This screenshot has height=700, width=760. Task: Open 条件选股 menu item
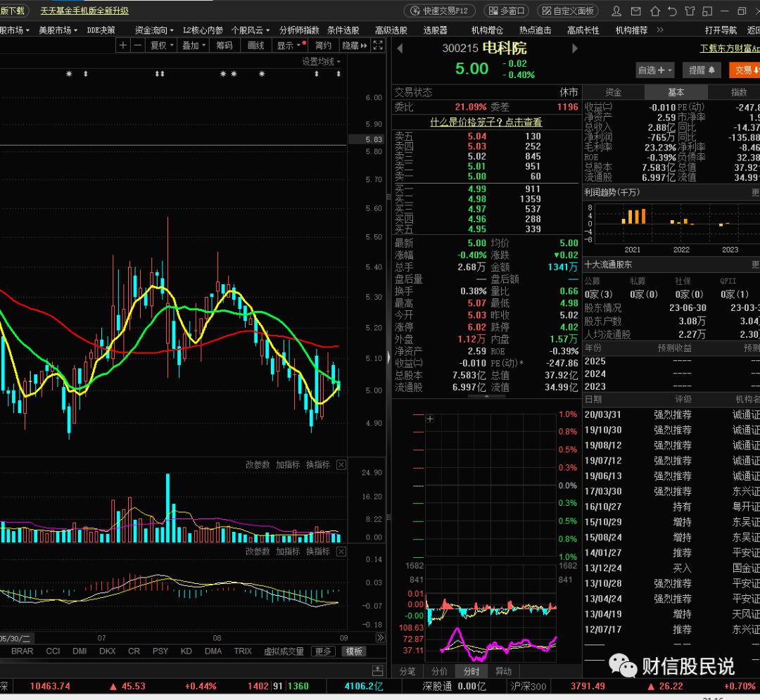(x=343, y=30)
